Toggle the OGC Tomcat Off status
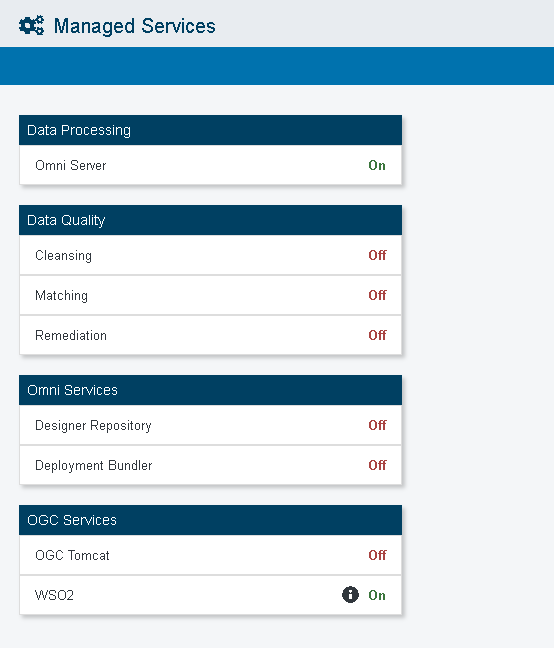 pos(377,555)
